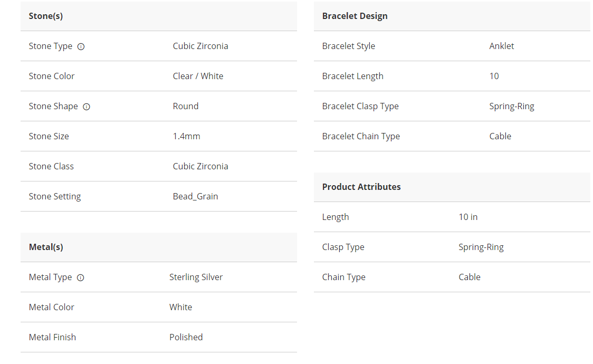Viewport: 593px width, 364px height.
Task: Click the 1.4mm stone size value
Action: [186, 136]
